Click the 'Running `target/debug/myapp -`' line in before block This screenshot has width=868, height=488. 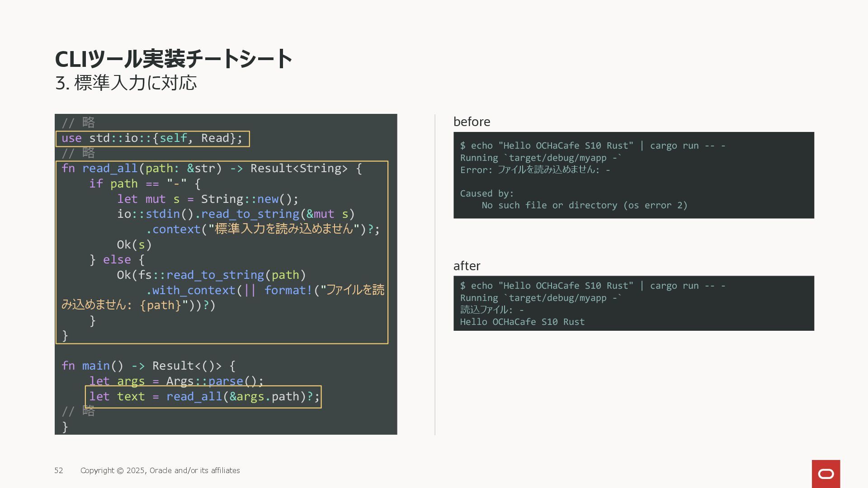pyautogui.click(x=541, y=158)
